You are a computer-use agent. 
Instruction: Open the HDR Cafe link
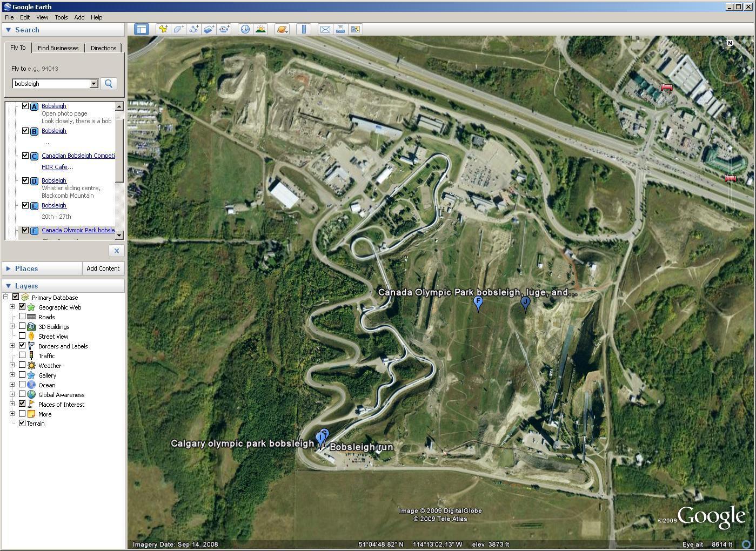point(55,167)
